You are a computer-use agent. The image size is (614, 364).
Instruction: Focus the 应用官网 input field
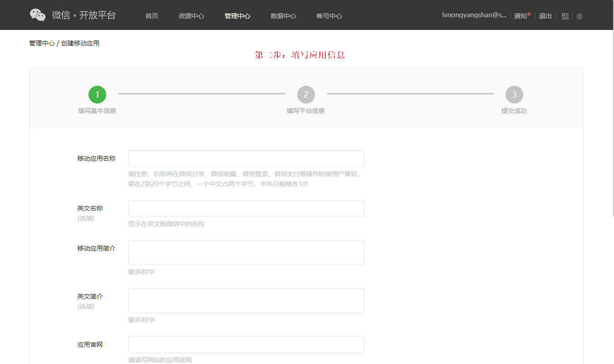(x=246, y=344)
